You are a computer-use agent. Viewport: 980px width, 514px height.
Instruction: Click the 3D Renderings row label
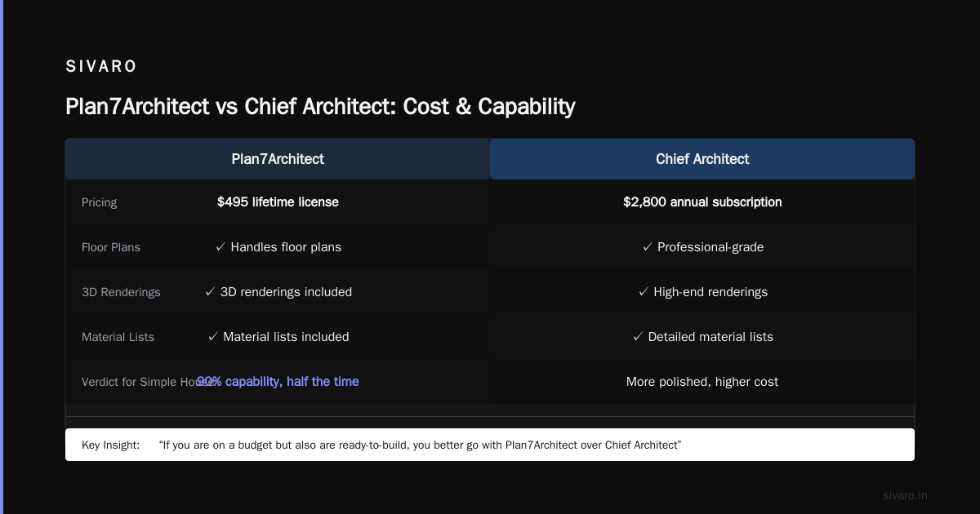[121, 292]
